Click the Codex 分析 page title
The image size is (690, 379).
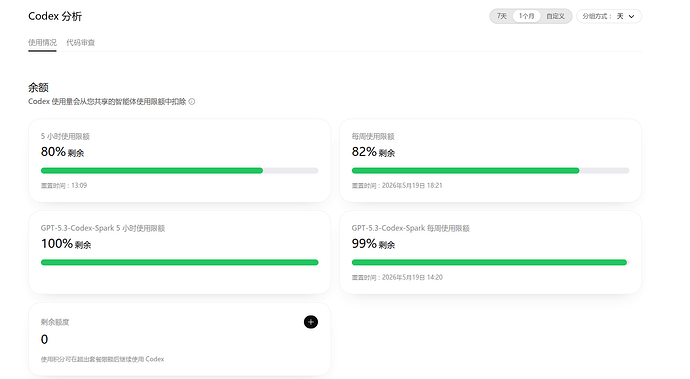(x=55, y=16)
